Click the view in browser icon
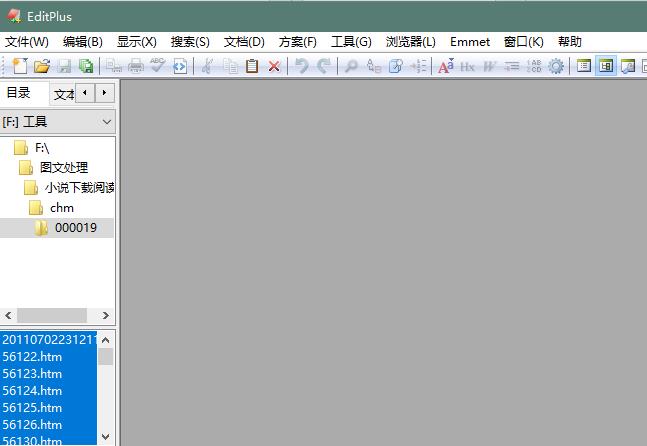The width and height of the screenshot is (647, 446). point(180,66)
